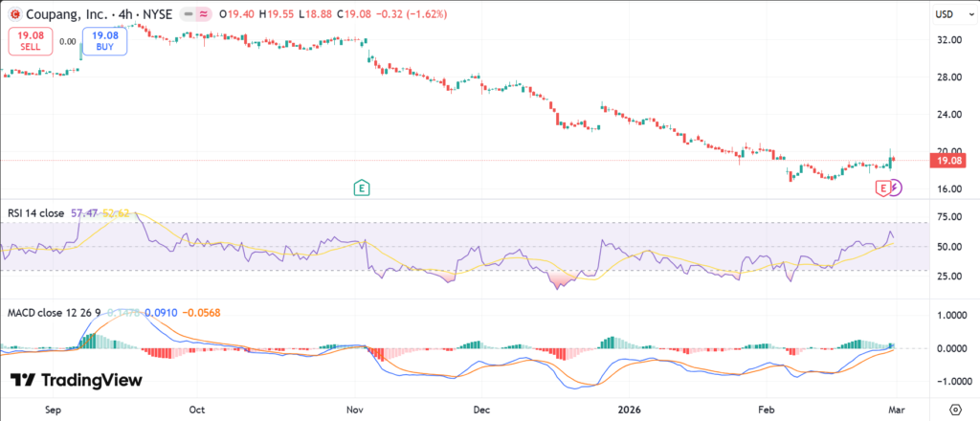Select the MACD close 12 26 9 legend
The height and width of the screenshot is (421, 980).
pos(50,312)
